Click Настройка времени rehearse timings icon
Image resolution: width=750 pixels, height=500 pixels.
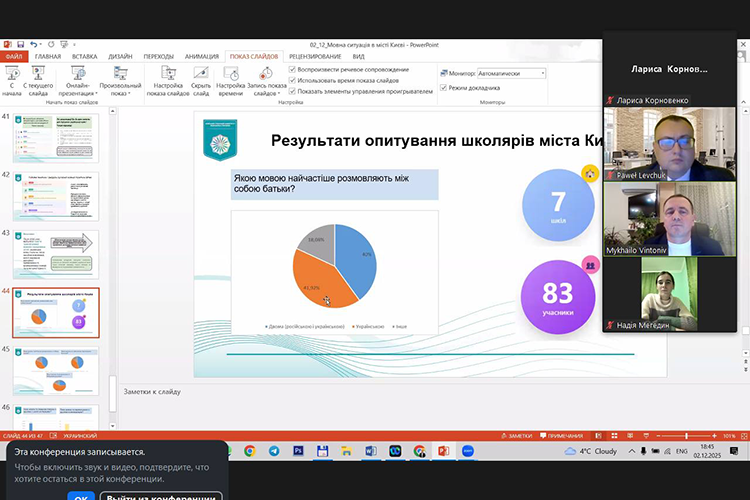(231, 74)
